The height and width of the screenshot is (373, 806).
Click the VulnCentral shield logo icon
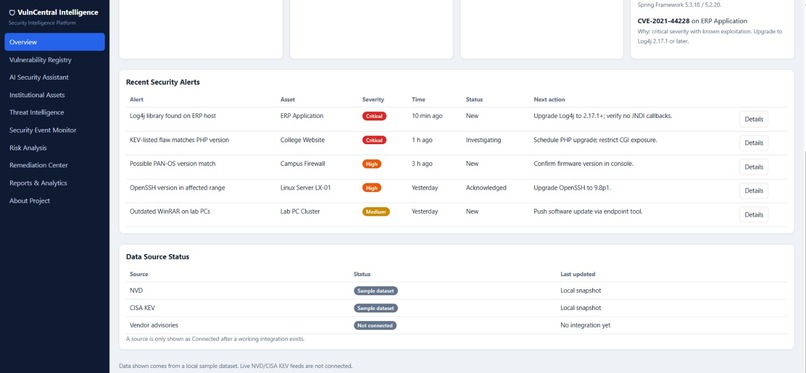[x=12, y=13]
